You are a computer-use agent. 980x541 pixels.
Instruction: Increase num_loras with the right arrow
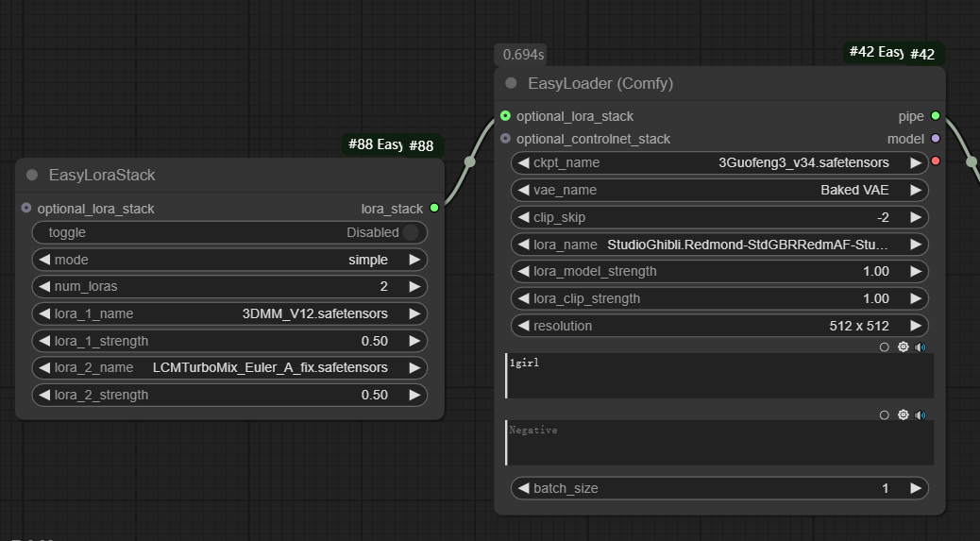point(414,286)
